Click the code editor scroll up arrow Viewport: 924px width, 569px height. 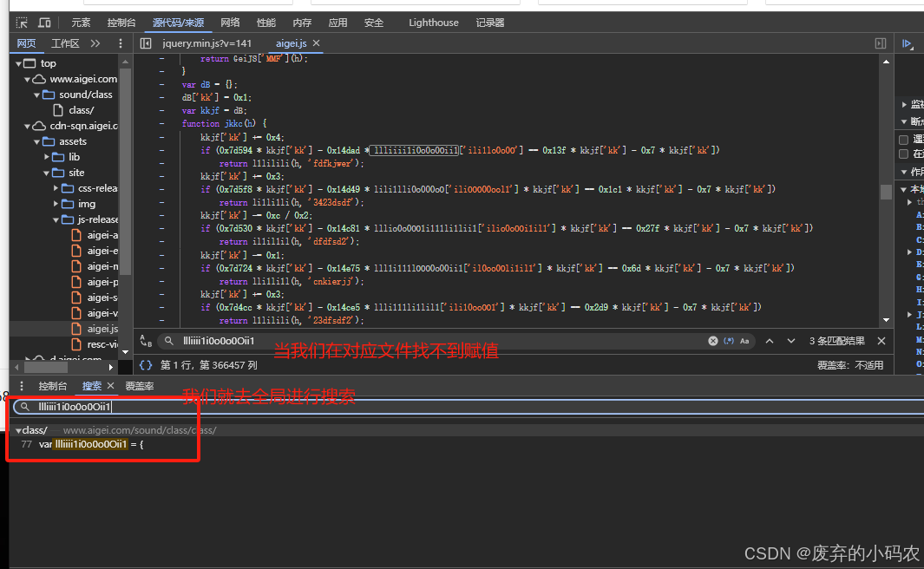pyautogui.click(x=887, y=62)
